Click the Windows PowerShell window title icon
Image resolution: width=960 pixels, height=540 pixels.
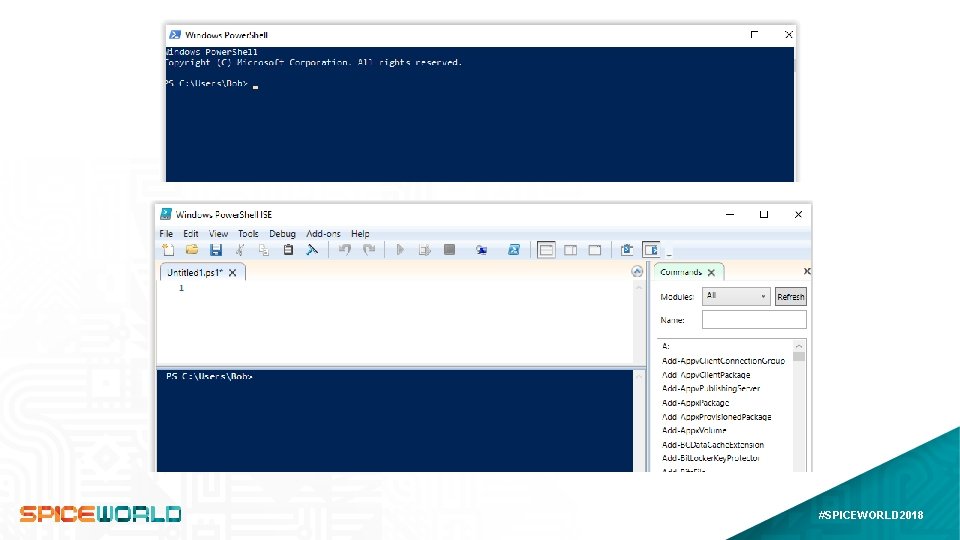point(174,35)
